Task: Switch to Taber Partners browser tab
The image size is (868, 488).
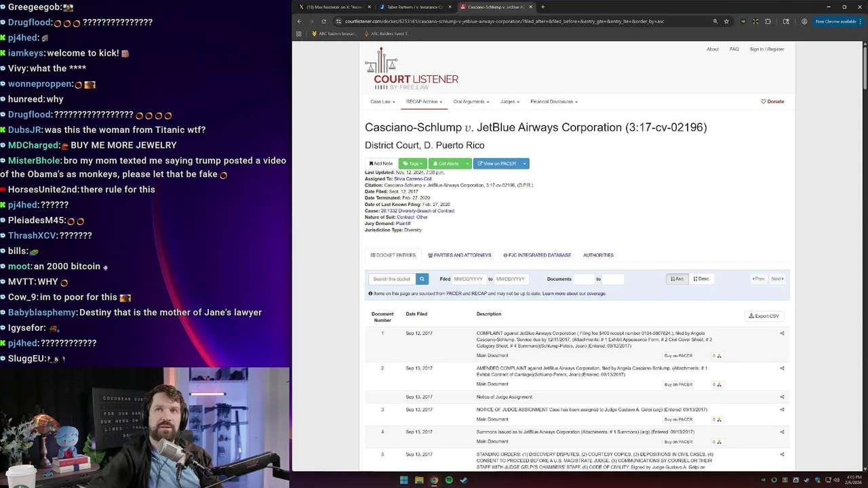Action: point(416,7)
